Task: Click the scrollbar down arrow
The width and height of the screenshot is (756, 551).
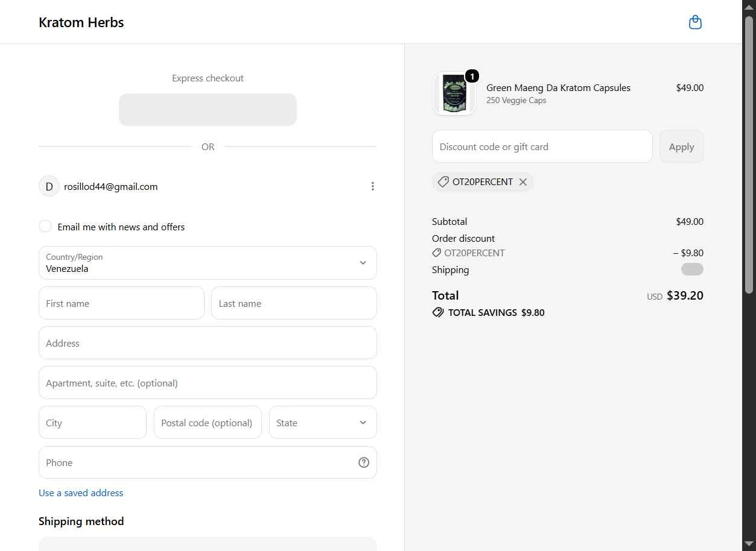Action: point(749,544)
